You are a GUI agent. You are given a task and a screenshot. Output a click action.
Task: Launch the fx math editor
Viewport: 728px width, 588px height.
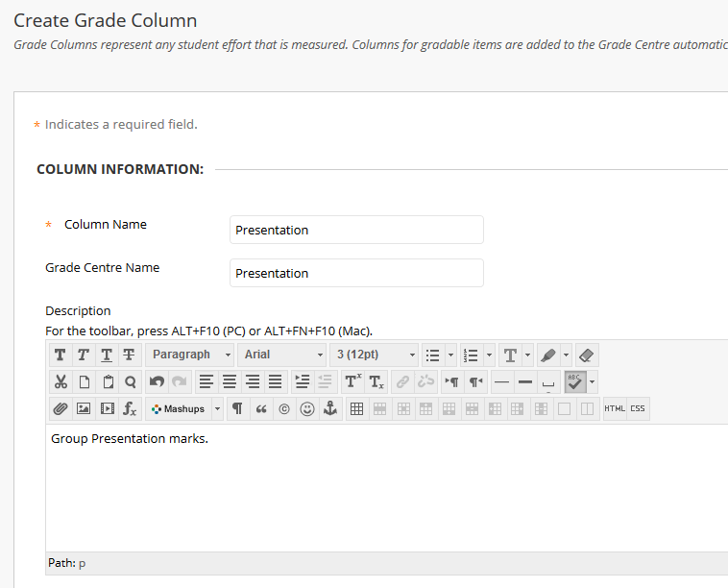point(130,409)
